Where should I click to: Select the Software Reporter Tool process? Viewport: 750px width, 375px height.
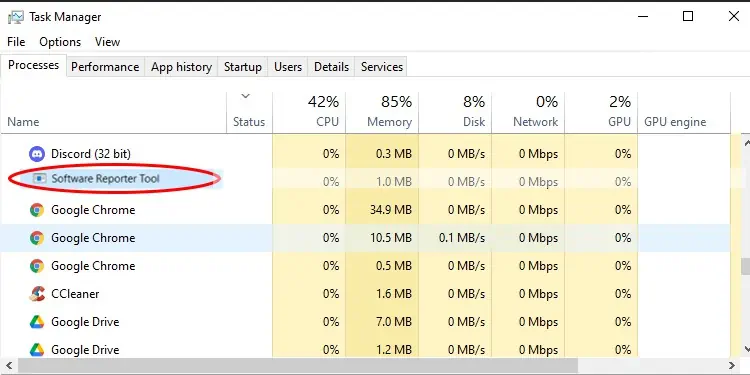click(x=366, y=180)
